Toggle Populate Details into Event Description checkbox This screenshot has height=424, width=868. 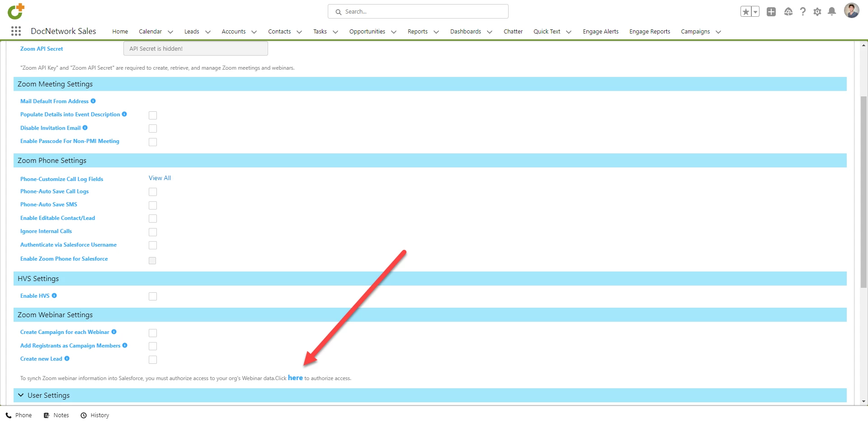coord(153,115)
